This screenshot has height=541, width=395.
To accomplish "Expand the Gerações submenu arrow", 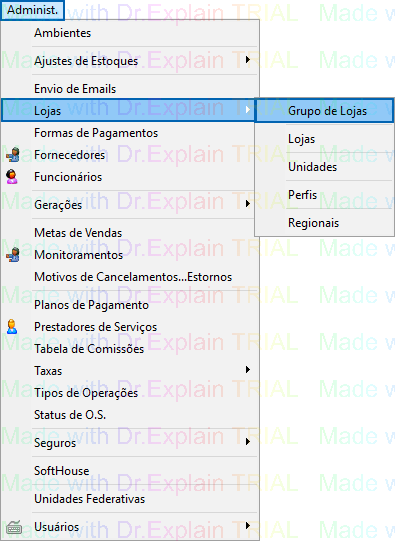I will coord(248,204).
